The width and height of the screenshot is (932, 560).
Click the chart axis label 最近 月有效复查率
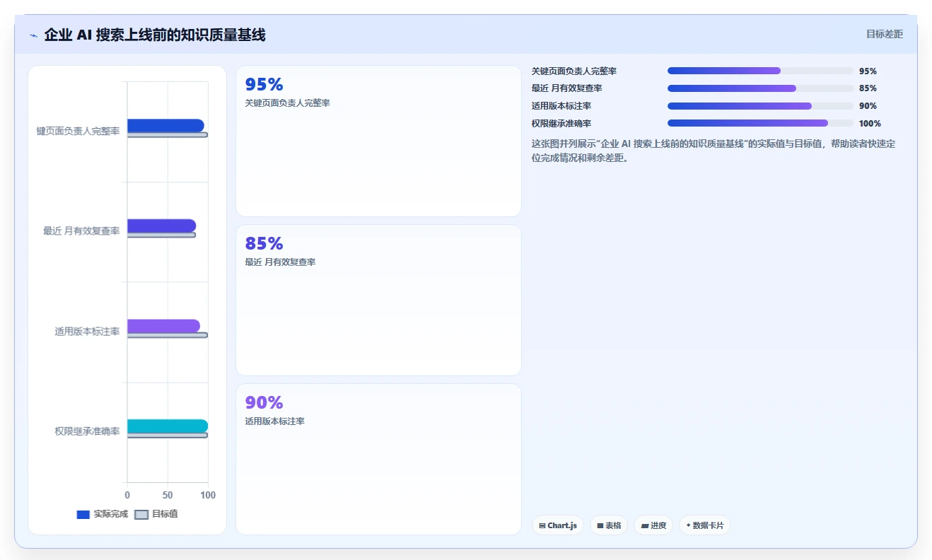coord(81,231)
